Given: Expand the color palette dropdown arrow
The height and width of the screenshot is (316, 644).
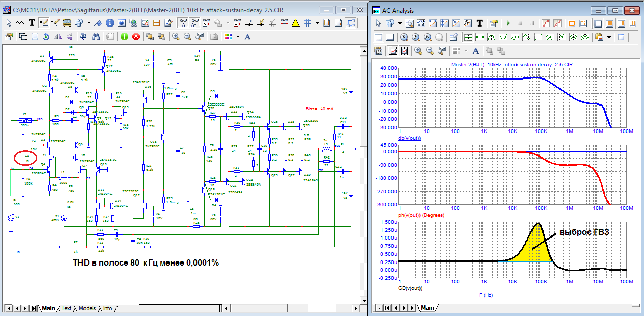Looking at the screenshot, I should [238, 36].
